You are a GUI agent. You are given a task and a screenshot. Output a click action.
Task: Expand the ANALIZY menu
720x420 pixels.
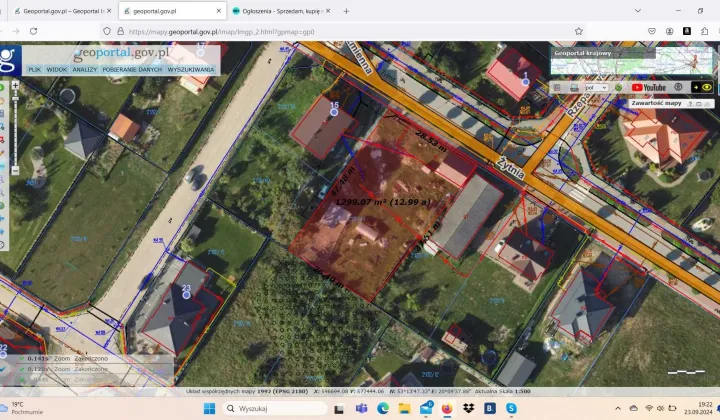tap(85, 70)
